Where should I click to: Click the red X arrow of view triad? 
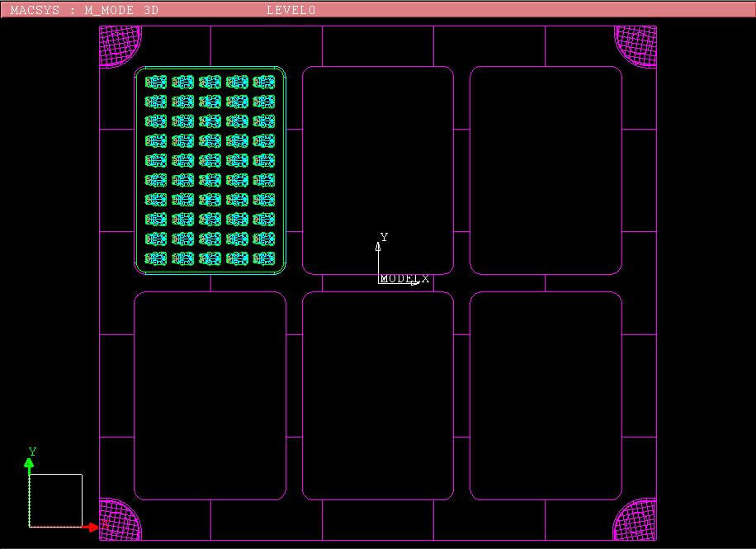(x=90, y=528)
